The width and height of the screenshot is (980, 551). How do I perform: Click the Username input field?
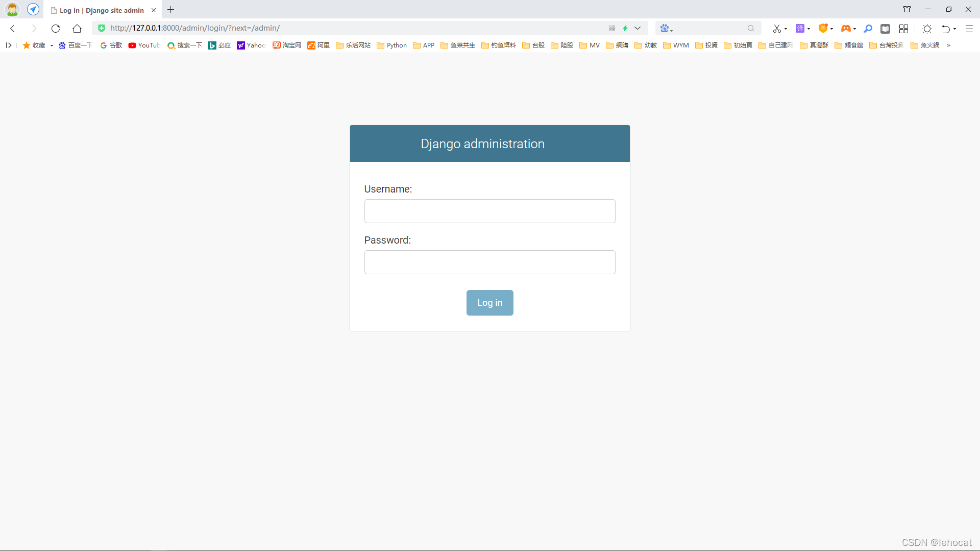click(x=489, y=211)
